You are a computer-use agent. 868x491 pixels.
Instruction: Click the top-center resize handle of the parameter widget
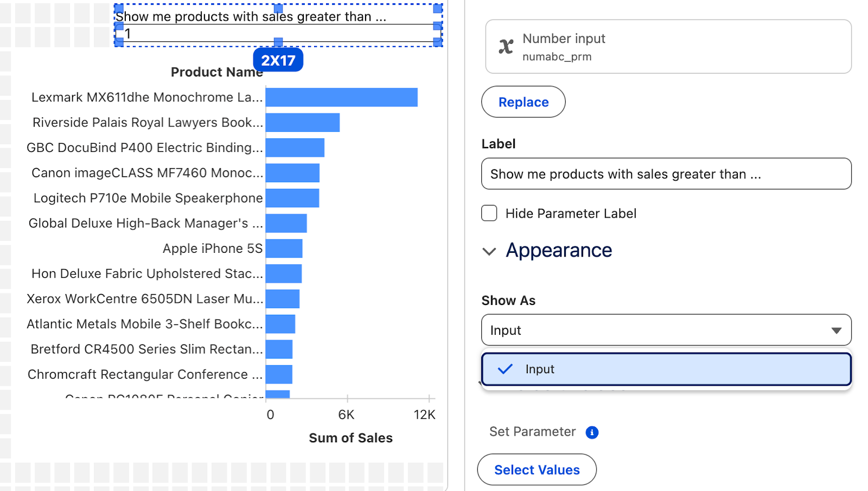pyautogui.click(x=278, y=8)
